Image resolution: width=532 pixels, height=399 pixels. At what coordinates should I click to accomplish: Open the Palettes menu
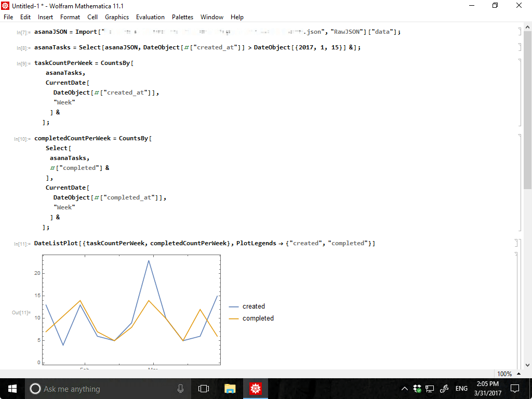point(182,17)
